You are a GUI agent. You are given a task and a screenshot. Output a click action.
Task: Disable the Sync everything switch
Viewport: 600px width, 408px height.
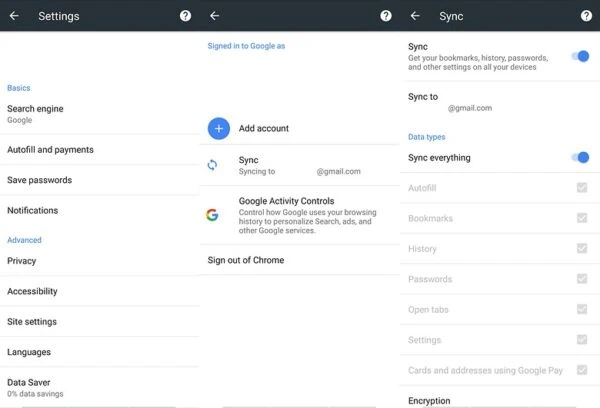point(580,157)
